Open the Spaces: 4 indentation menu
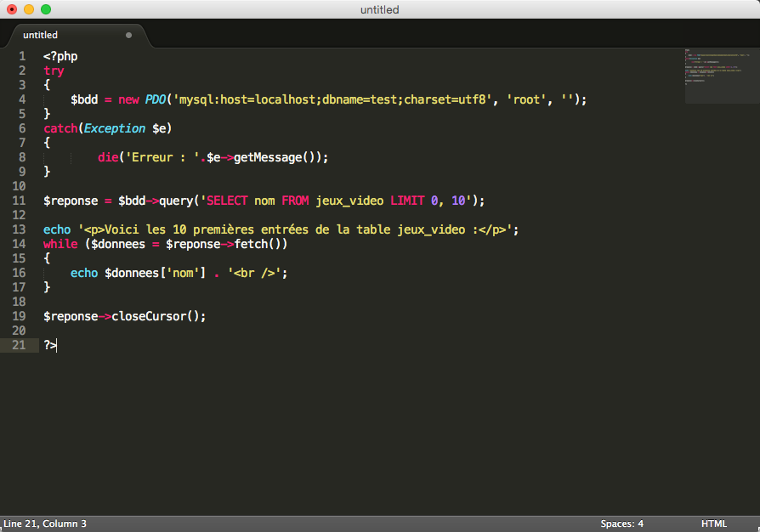Screen dimensions: 760x532 click(622, 524)
